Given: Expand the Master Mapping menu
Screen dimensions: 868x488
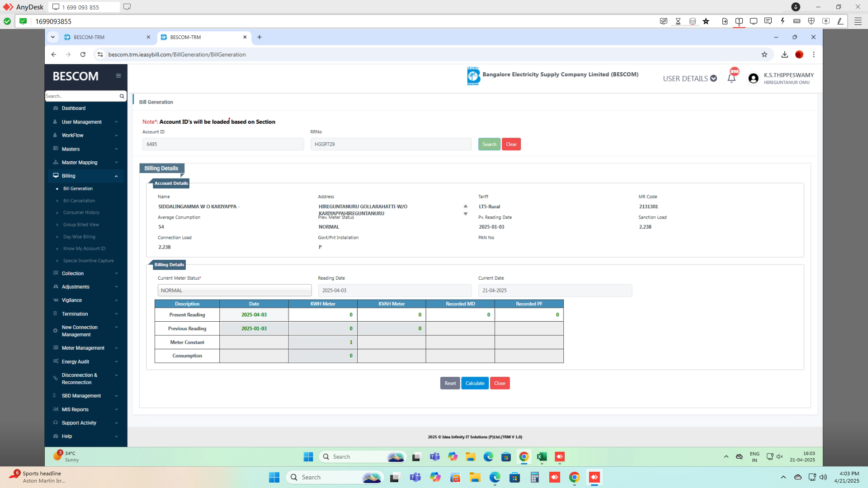Looking at the screenshot, I should click(86, 163).
